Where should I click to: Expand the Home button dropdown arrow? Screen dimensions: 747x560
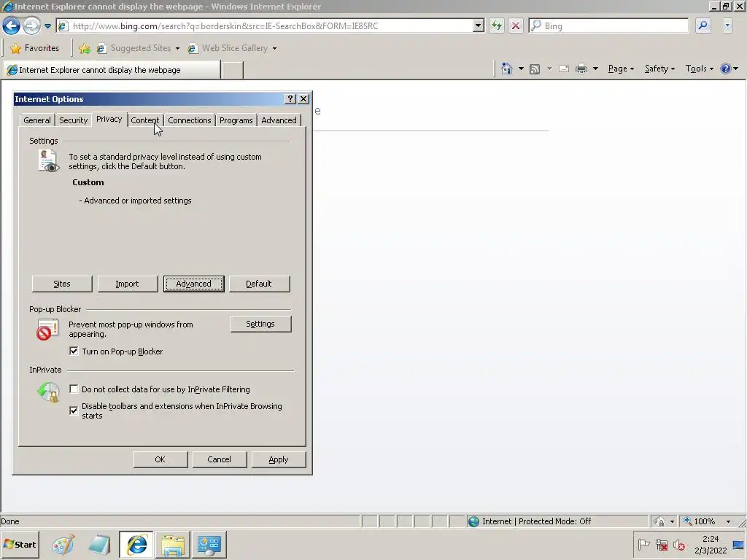pyautogui.click(x=521, y=69)
